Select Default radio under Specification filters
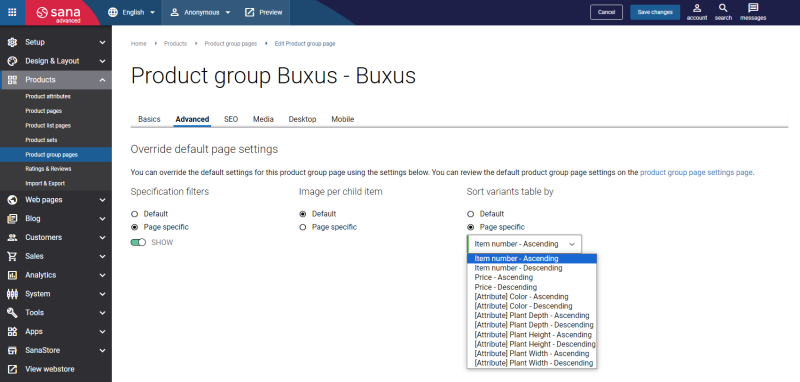 pyautogui.click(x=134, y=214)
